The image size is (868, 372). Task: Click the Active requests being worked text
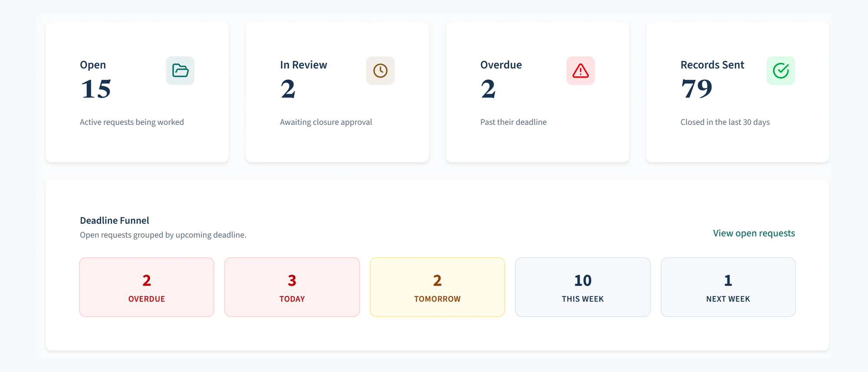point(132,122)
